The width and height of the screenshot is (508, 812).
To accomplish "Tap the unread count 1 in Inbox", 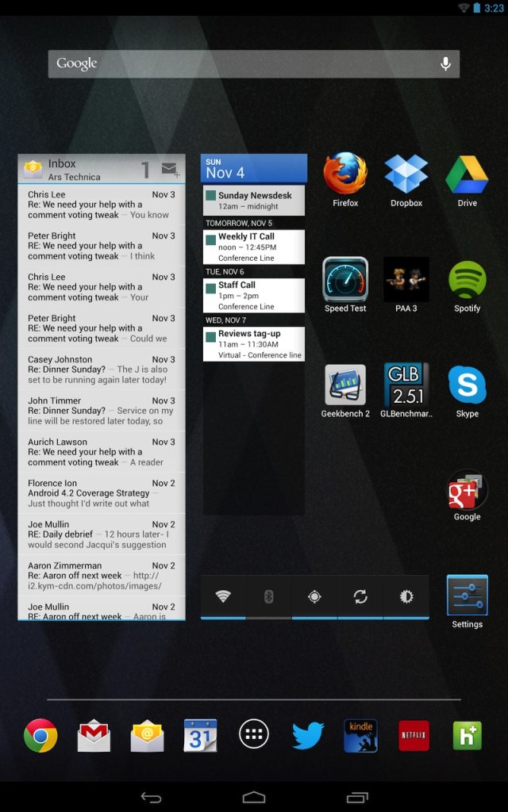I will [146, 170].
